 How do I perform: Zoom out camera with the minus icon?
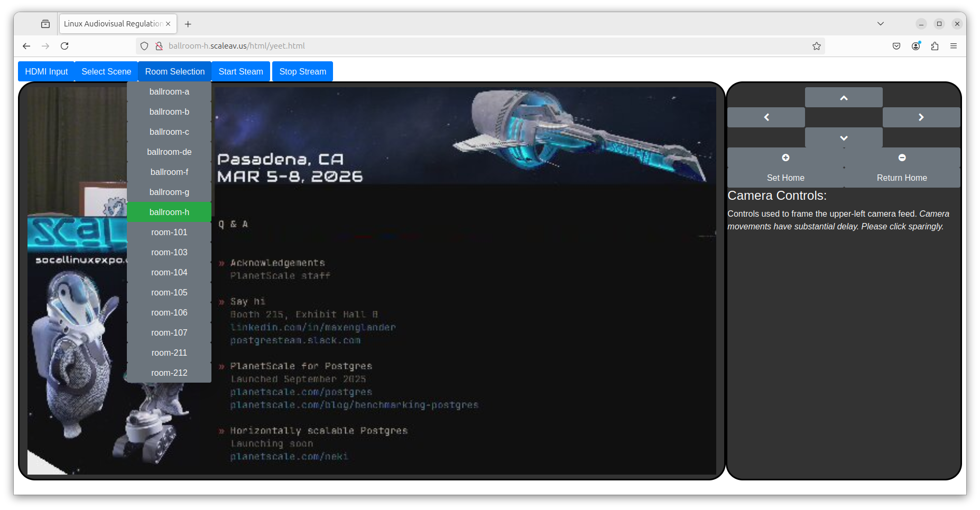point(902,158)
